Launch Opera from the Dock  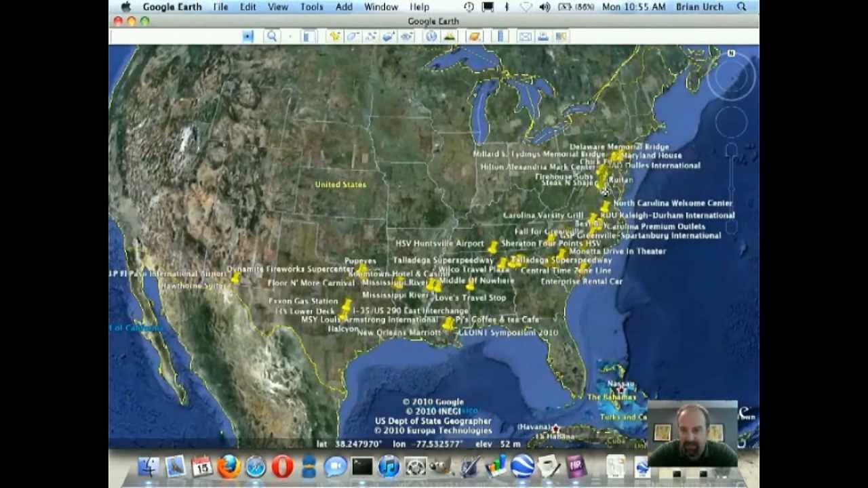283,466
